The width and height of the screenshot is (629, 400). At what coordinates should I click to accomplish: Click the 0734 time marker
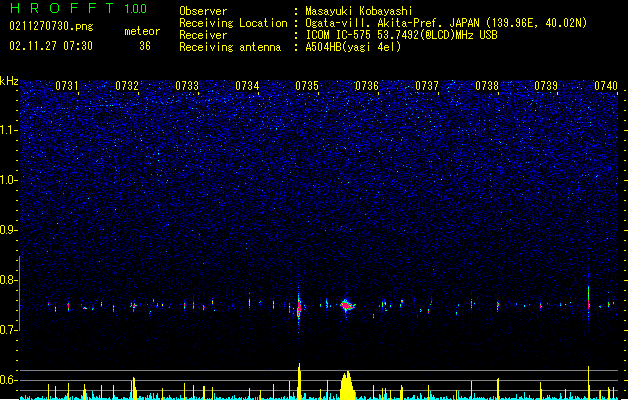click(x=247, y=86)
